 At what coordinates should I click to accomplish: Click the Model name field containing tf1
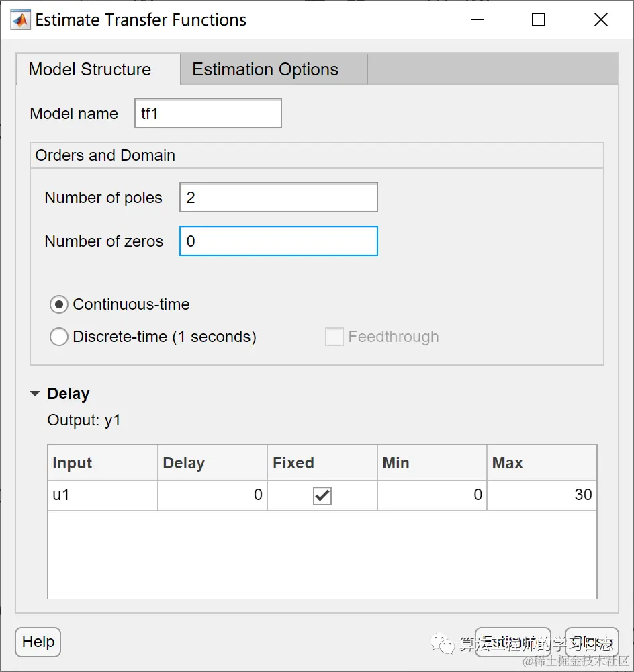point(208,113)
